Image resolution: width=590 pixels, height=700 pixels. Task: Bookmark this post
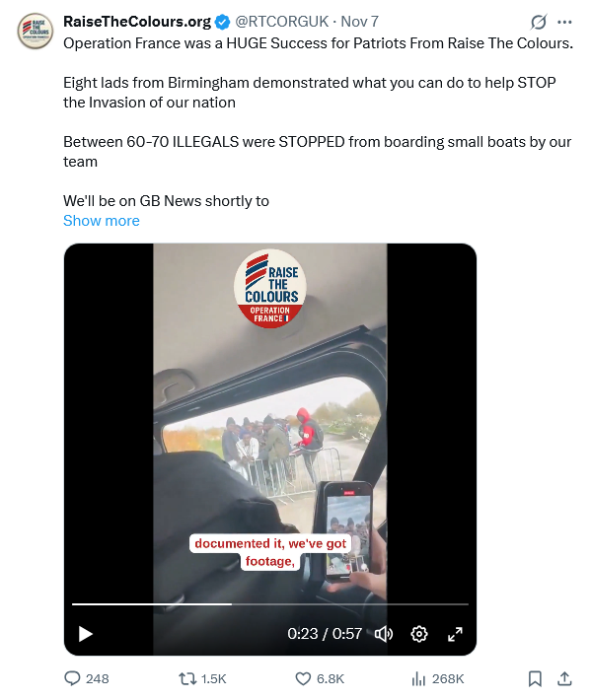click(535, 678)
